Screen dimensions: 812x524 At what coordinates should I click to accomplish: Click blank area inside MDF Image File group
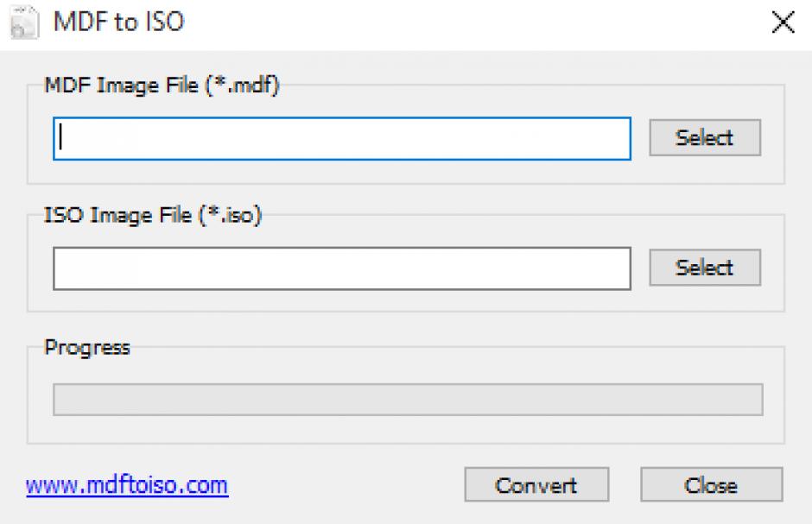pos(406,171)
